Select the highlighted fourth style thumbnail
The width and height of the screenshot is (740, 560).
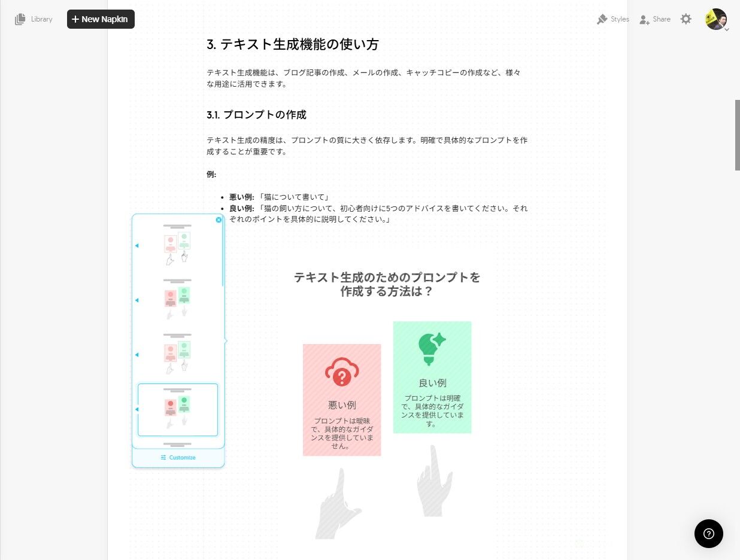click(178, 410)
